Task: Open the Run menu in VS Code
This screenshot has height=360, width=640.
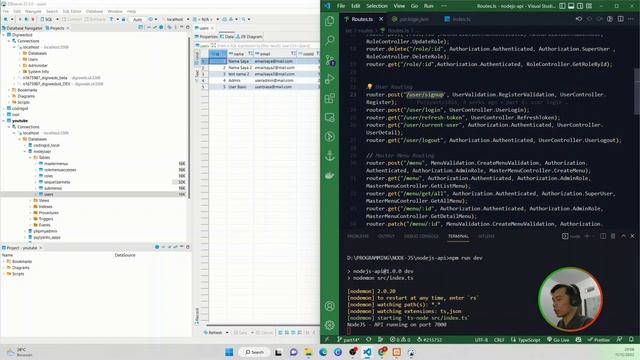Action: (428, 6)
